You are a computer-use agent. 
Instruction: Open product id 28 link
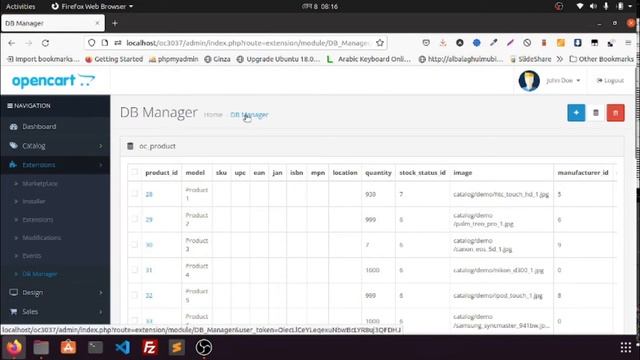[x=149, y=194]
